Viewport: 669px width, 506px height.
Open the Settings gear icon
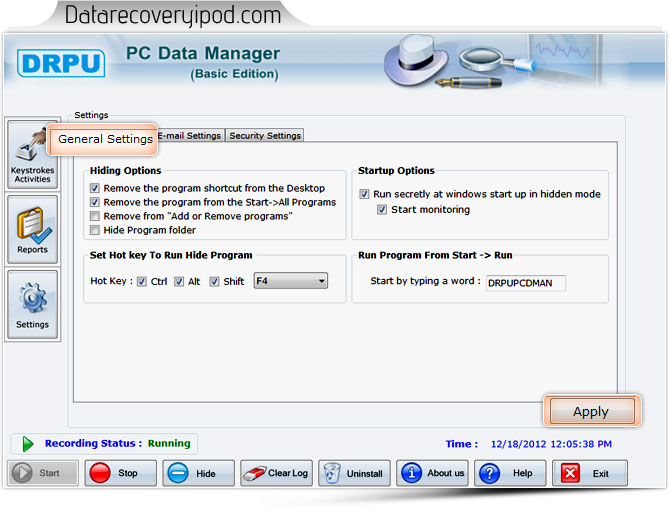(32, 305)
